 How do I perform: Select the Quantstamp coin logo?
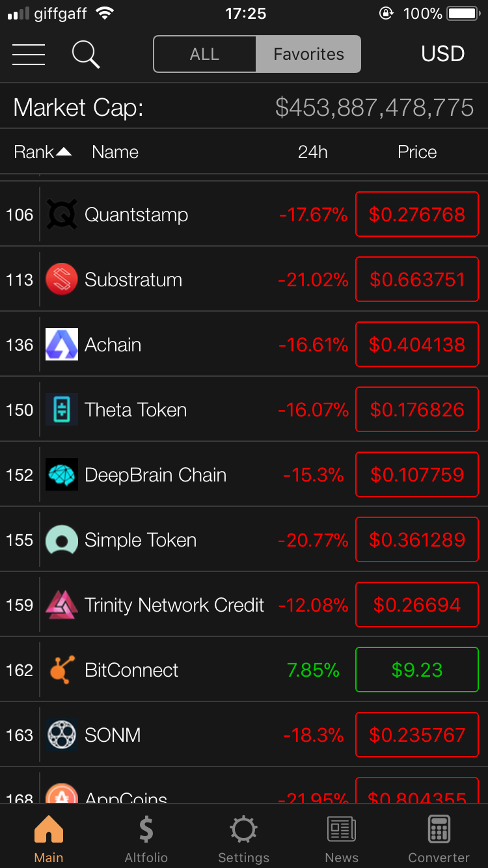point(62,214)
